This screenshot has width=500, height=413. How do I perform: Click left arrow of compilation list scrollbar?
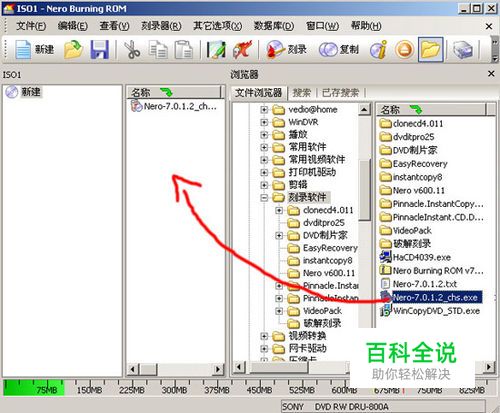pyautogui.click(x=132, y=369)
